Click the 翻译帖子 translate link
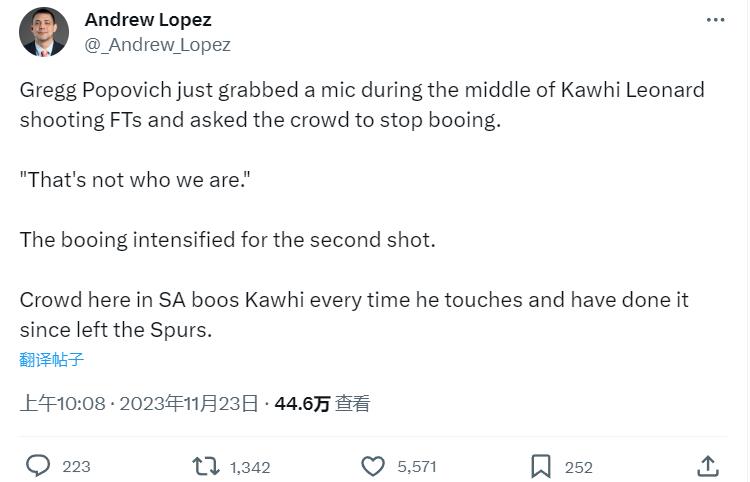The image size is (750, 482). point(52,360)
